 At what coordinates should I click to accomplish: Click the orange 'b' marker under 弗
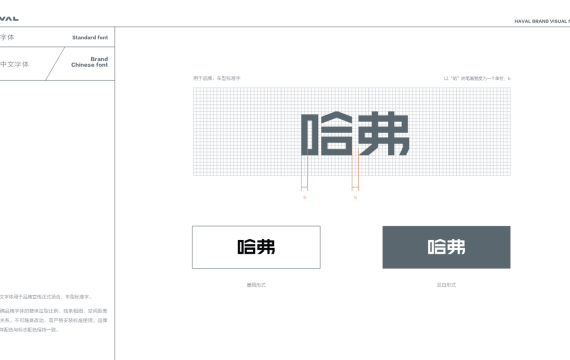(x=355, y=197)
